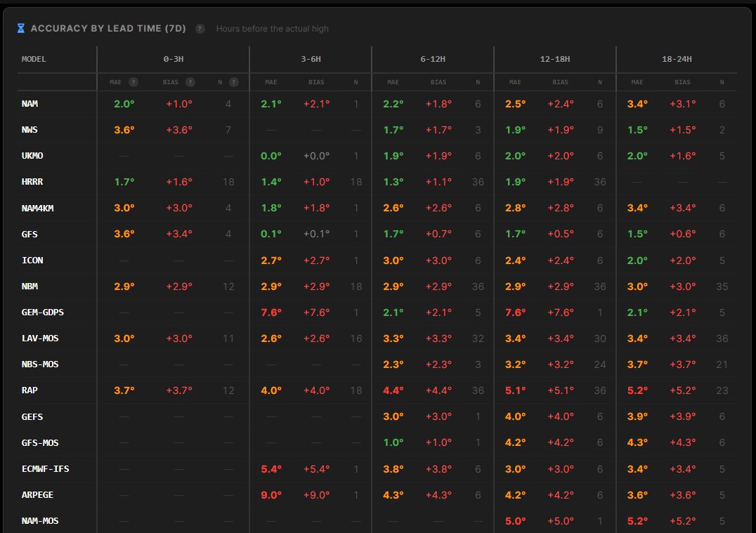Click RAP's +5.2° bias under 18-24H
The image size is (756, 533).
[683, 390]
